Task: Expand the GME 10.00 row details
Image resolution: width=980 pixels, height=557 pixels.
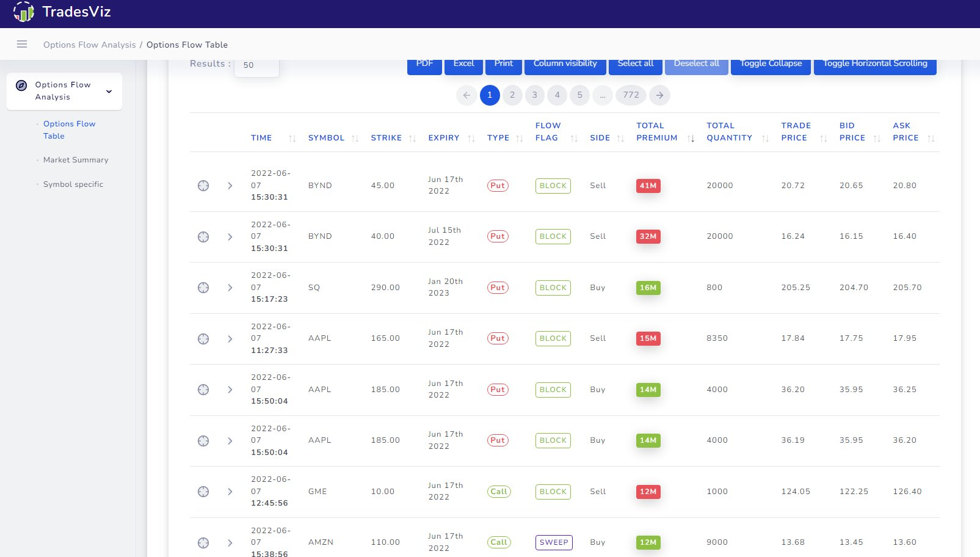Action: pyautogui.click(x=230, y=492)
